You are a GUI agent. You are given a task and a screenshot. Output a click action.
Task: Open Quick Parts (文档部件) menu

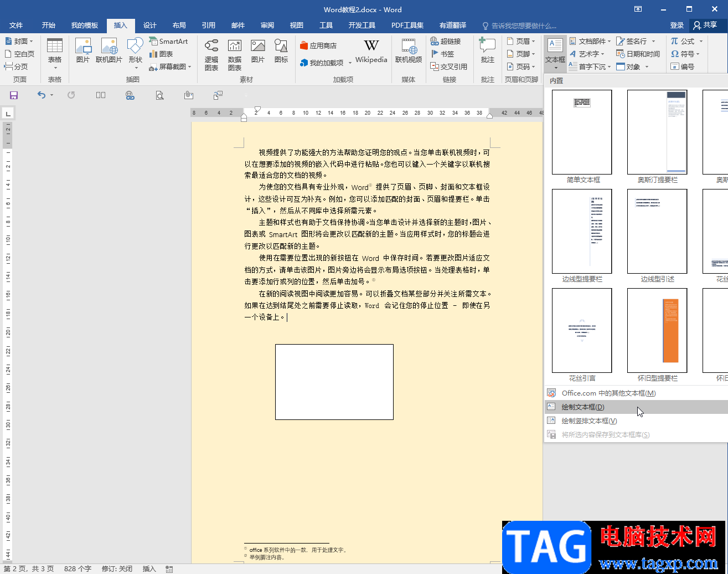tap(590, 41)
